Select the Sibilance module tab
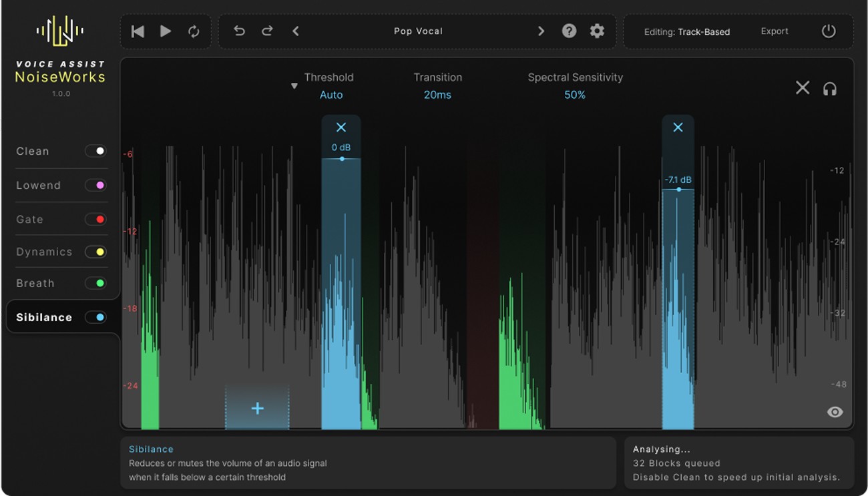The height and width of the screenshot is (496, 868). [43, 317]
